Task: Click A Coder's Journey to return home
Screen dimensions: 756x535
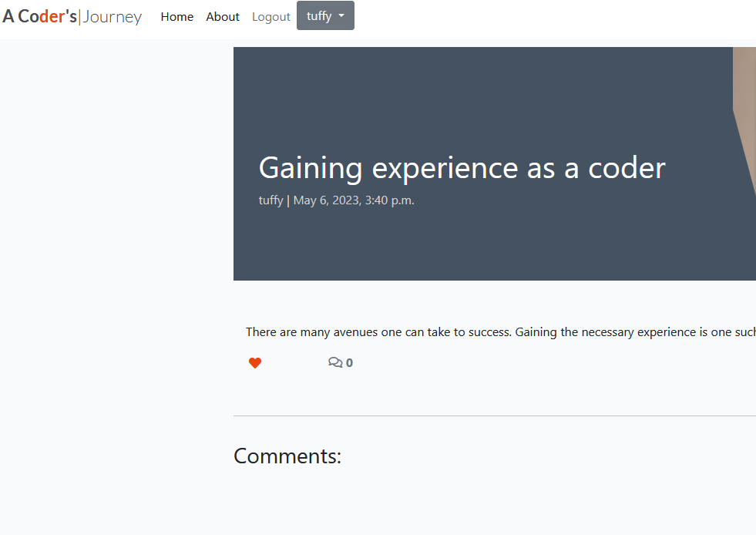Action: (x=72, y=16)
